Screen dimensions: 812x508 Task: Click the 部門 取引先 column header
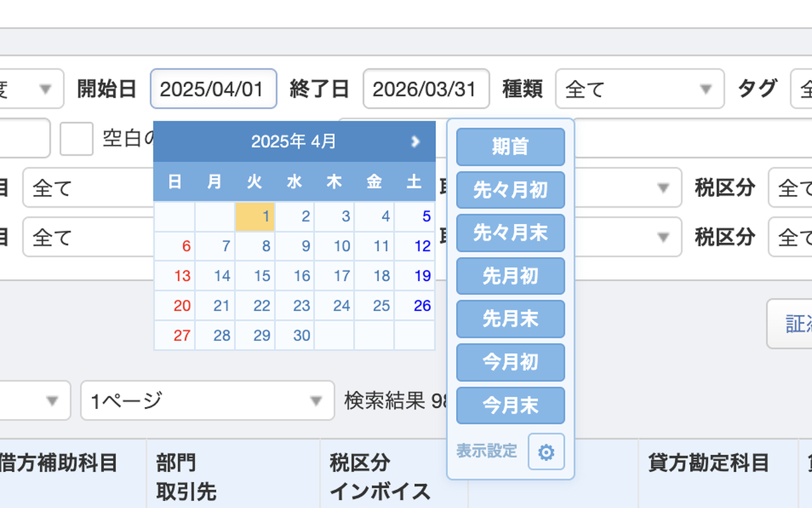coord(187,477)
